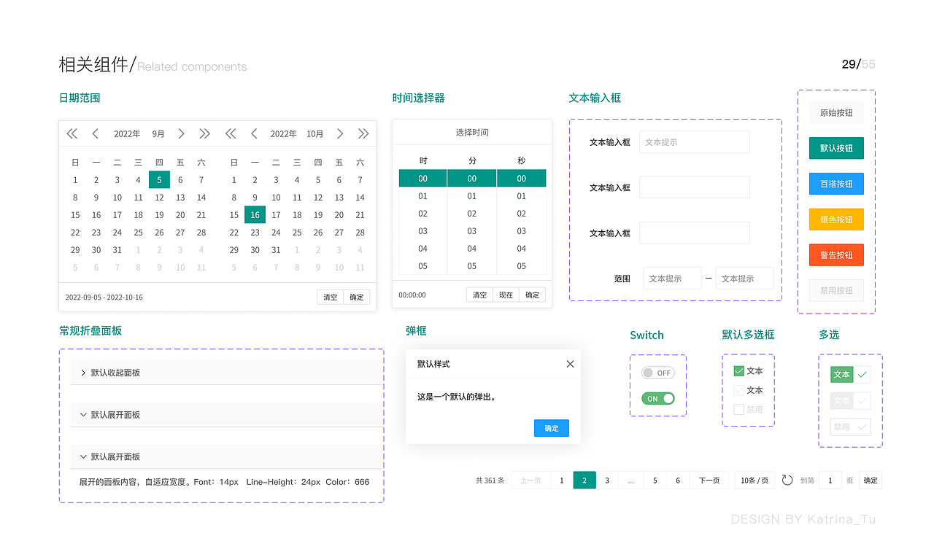The height and width of the screenshot is (560, 934).
Task: Select hour 02 in the time picker
Action: pos(422,214)
